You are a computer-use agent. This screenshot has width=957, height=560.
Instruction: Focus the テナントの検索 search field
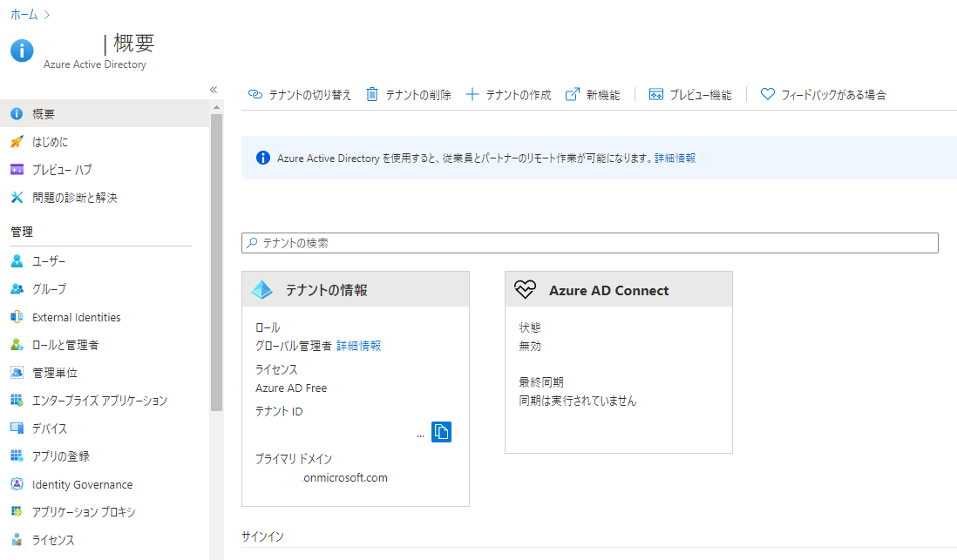point(589,243)
